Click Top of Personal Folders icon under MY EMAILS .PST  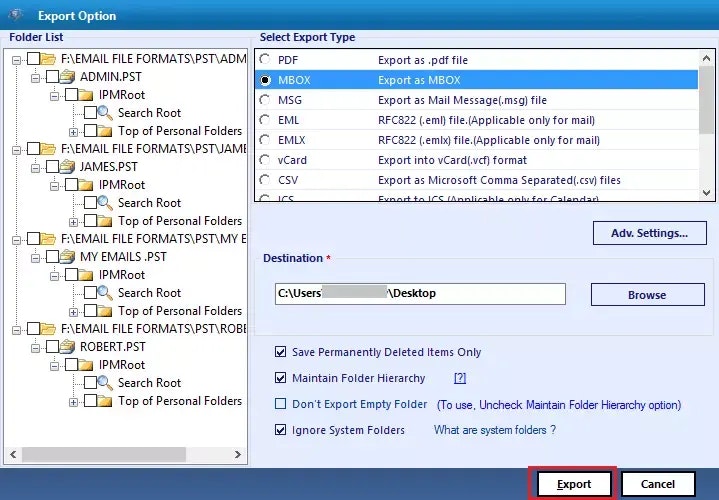(x=105, y=311)
